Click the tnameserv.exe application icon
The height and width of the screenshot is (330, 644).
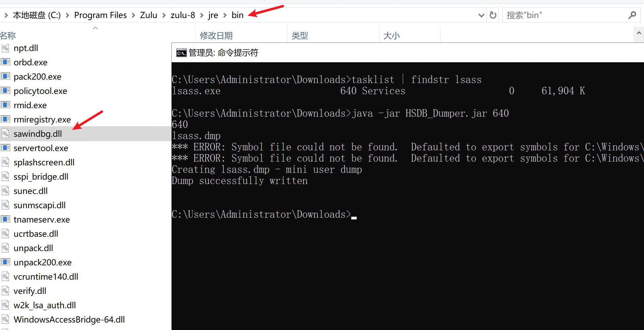pos(5,219)
